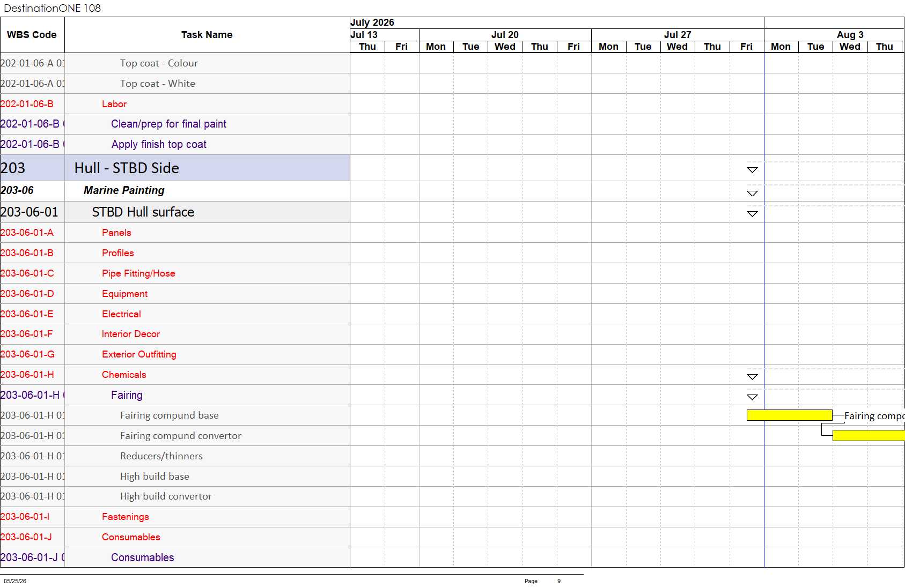The height and width of the screenshot is (588, 905).
Task: Select Fairing compund base task name
Action: tap(170, 415)
